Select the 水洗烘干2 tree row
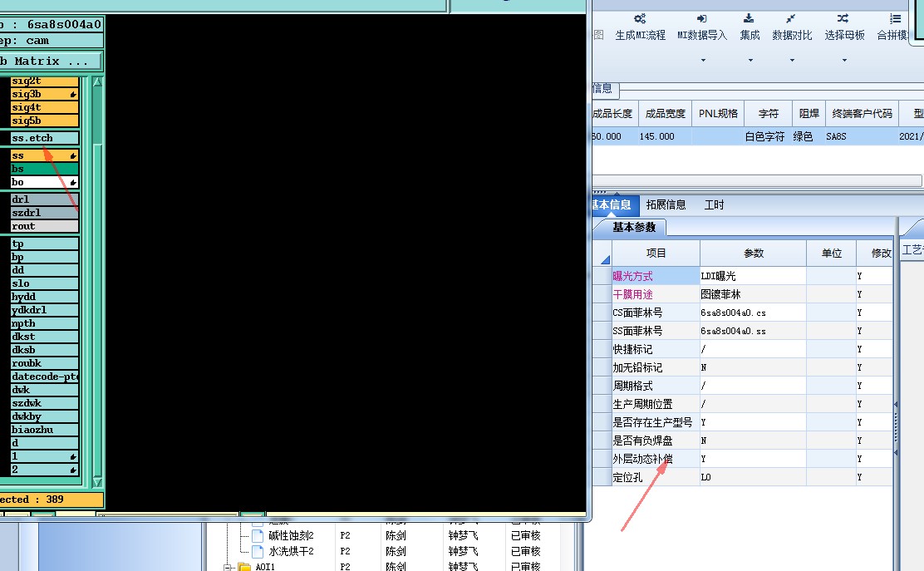The image size is (924, 571). (x=291, y=552)
